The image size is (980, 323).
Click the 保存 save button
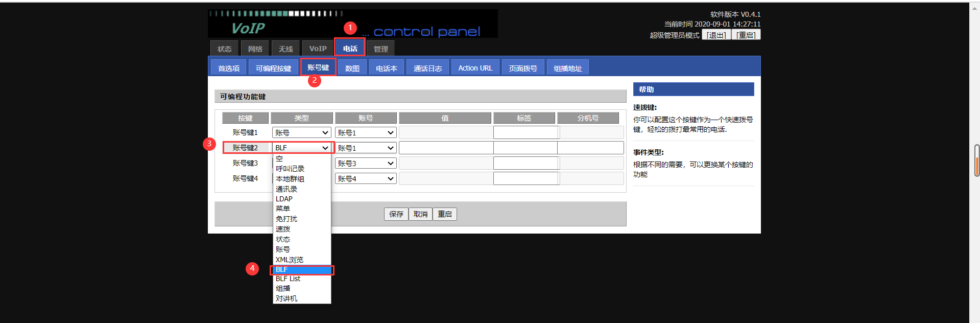396,214
